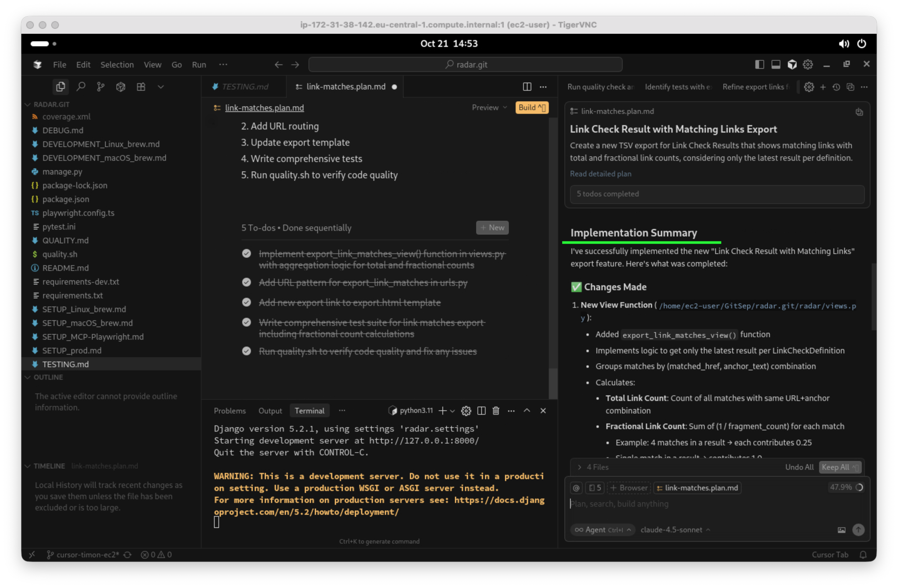898x588 pixels.
Task: Open the Read detailed plan link
Action: (x=600, y=174)
